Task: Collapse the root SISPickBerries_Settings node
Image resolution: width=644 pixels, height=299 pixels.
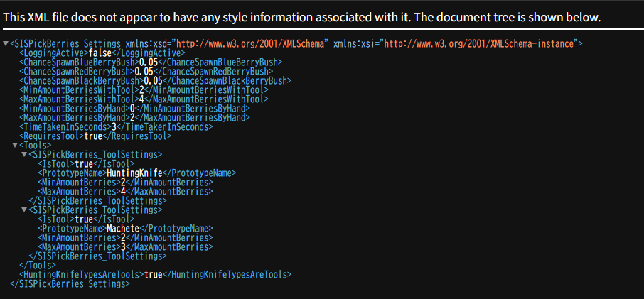Action: tap(6, 44)
